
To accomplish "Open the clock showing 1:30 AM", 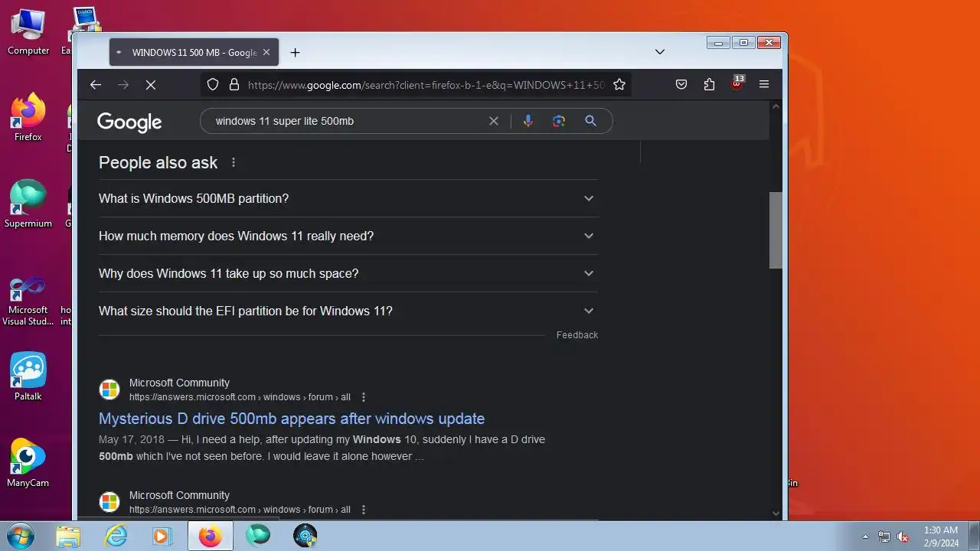I will 940,536.
